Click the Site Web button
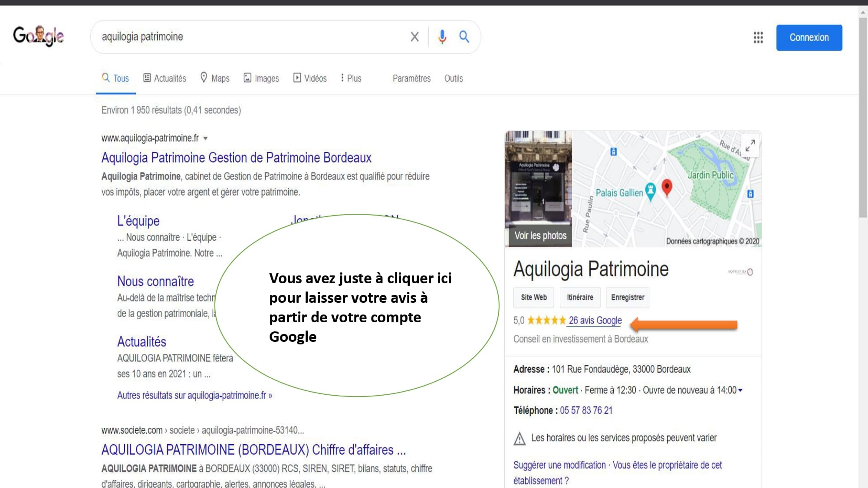The width and height of the screenshot is (868, 488). click(x=534, y=297)
